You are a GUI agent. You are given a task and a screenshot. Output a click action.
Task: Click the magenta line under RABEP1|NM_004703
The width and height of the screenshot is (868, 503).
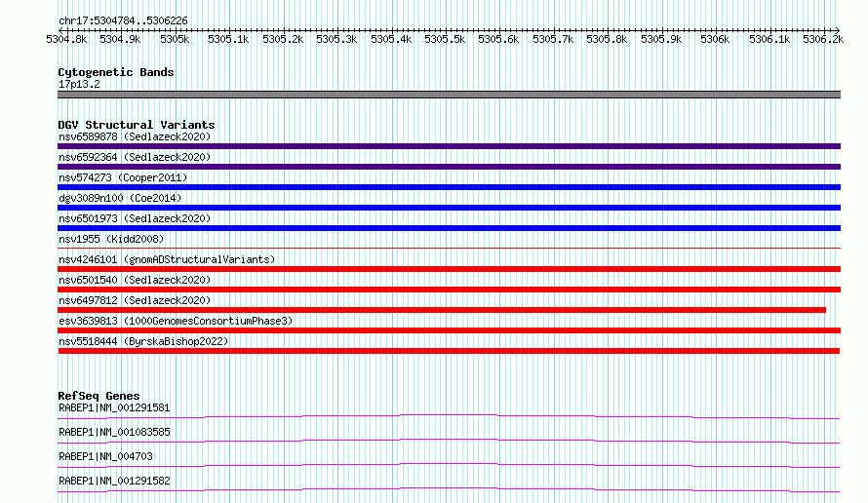click(449, 465)
